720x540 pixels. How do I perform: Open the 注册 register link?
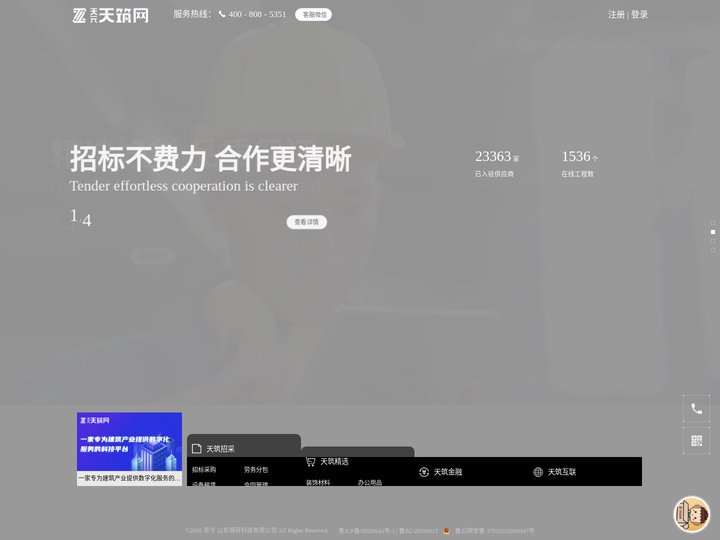[x=616, y=15]
